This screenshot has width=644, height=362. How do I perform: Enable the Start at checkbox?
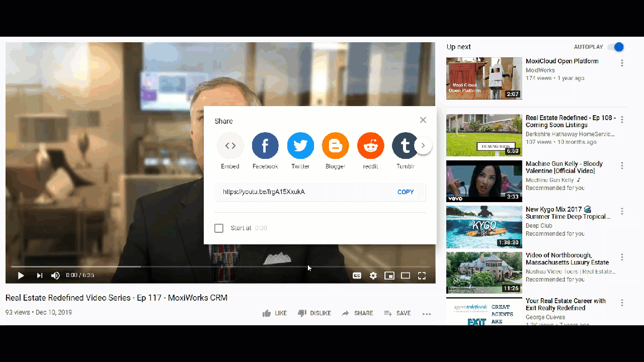pyautogui.click(x=219, y=228)
